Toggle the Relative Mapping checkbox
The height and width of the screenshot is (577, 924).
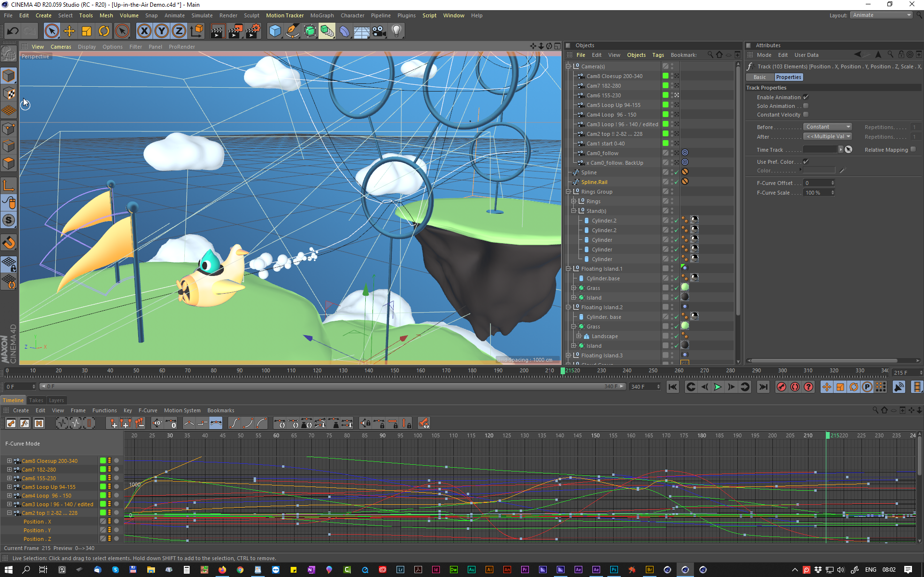pos(913,149)
